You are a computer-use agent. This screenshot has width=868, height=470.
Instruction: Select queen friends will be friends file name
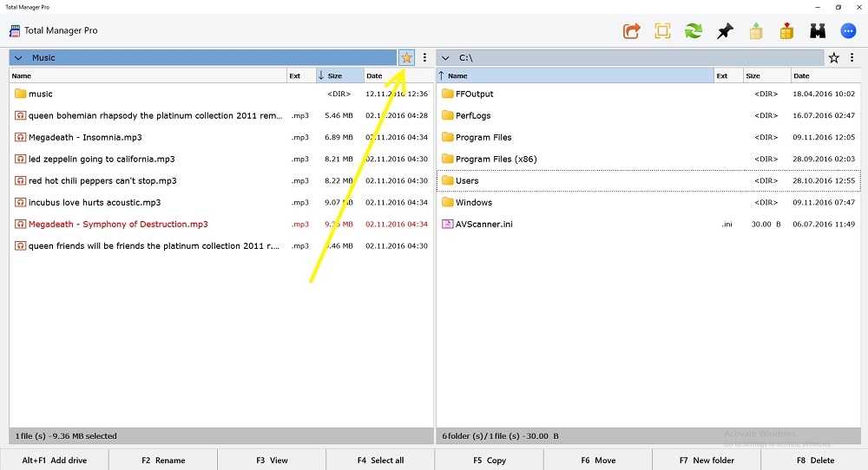tap(154, 245)
